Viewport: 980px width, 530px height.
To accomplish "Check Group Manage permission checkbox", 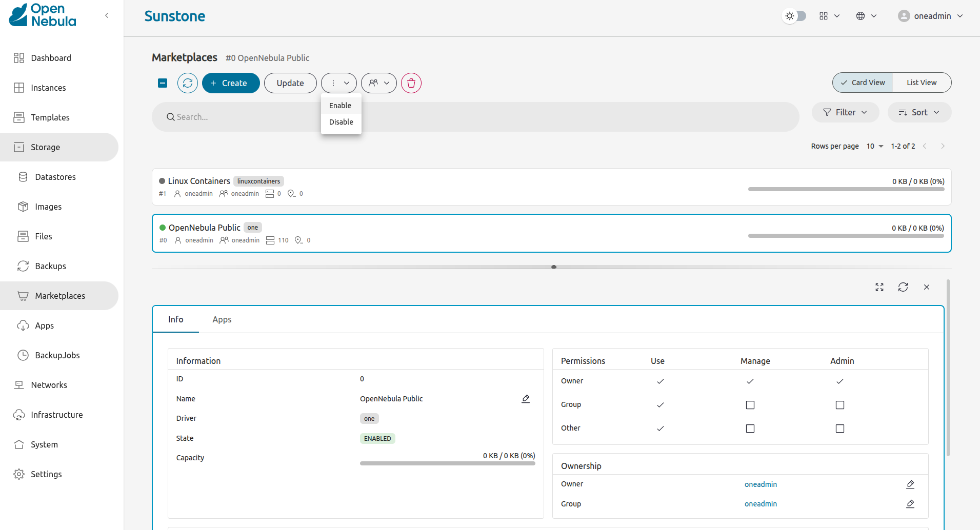I will 750,404.
